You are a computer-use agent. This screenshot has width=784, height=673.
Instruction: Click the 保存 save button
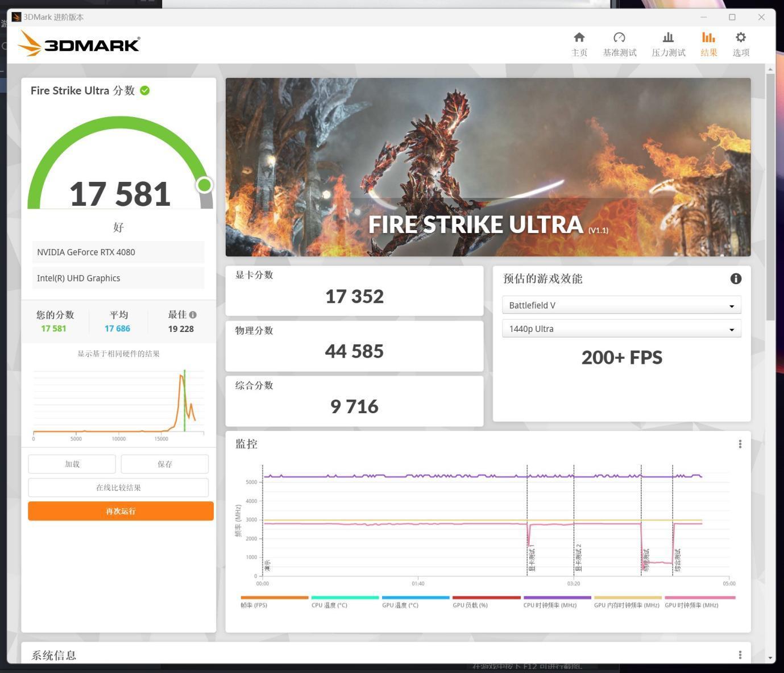click(165, 464)
